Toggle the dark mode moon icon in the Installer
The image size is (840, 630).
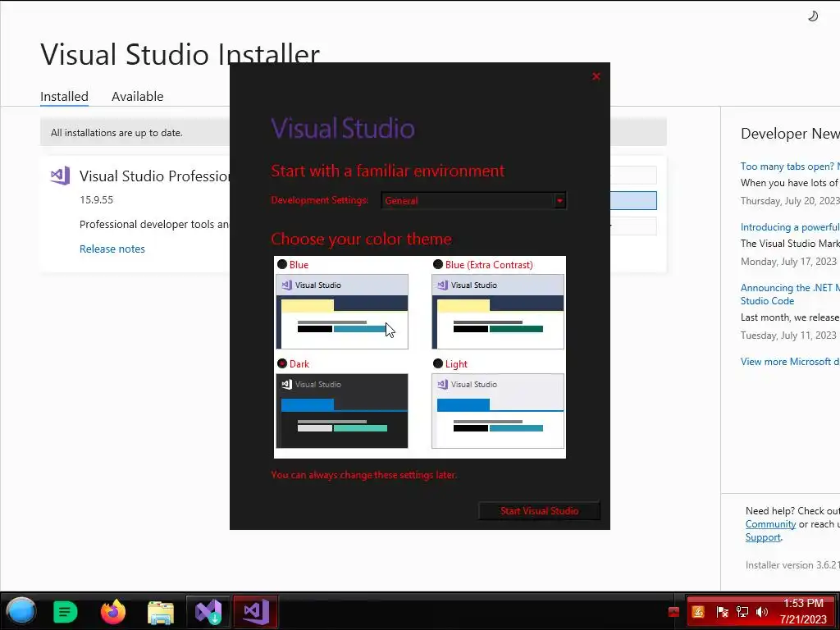click(813, 16)
